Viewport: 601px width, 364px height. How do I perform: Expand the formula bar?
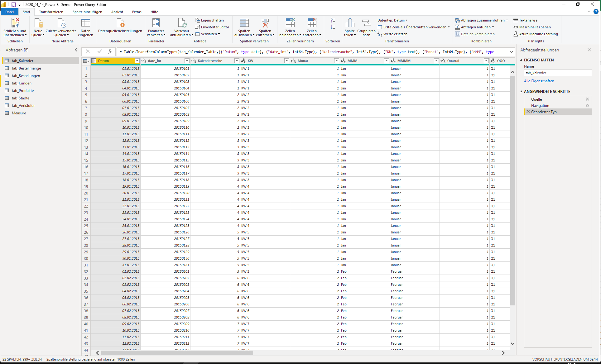click(511, 52)
